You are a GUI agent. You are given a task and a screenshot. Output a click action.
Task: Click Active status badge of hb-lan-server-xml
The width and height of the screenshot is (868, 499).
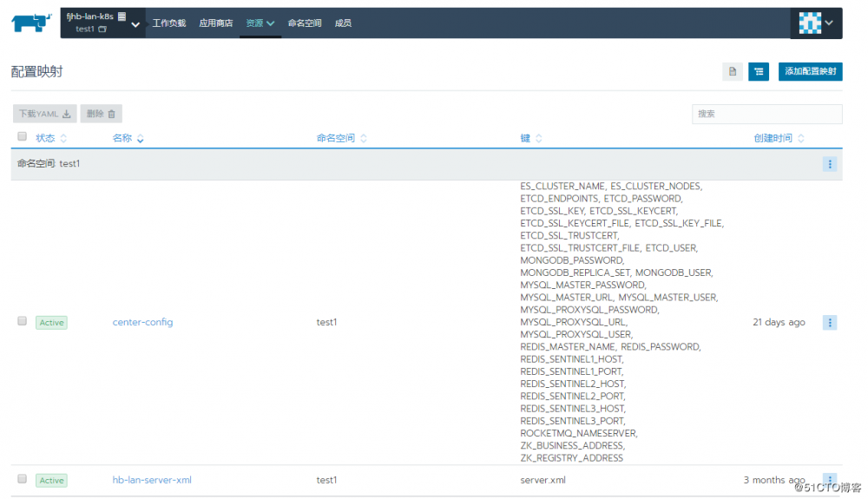point(51,481)
